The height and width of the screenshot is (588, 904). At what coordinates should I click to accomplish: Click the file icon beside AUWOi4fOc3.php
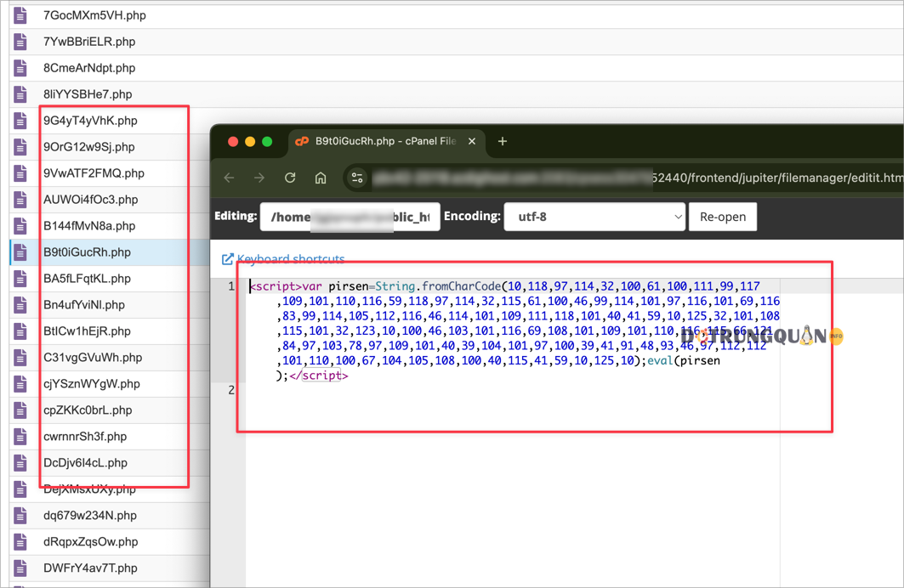(20, 200)
